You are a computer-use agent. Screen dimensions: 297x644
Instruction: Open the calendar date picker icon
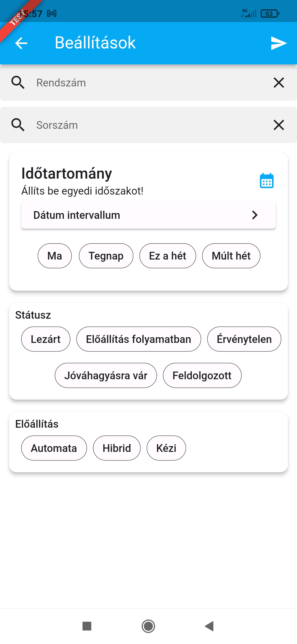pyautogui.click(x=266, y=181)
